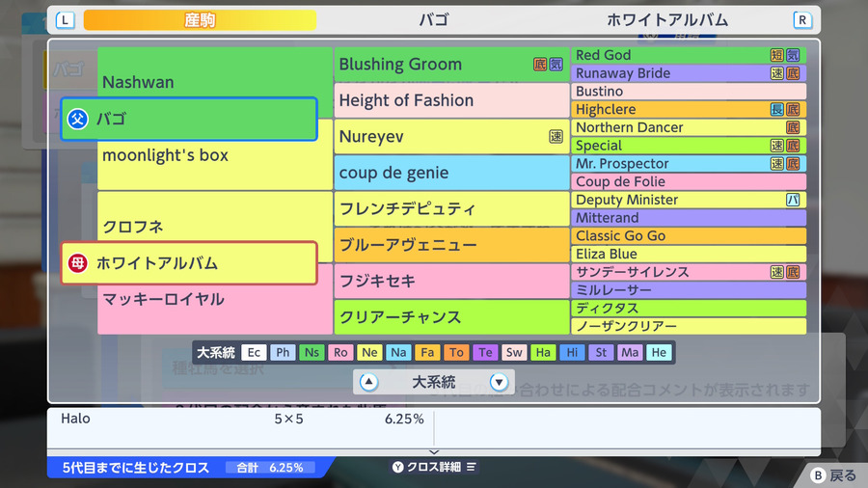Click the Ns bloodline color swatch
This screenshot has width=868, height=488.
pos(312,352)
